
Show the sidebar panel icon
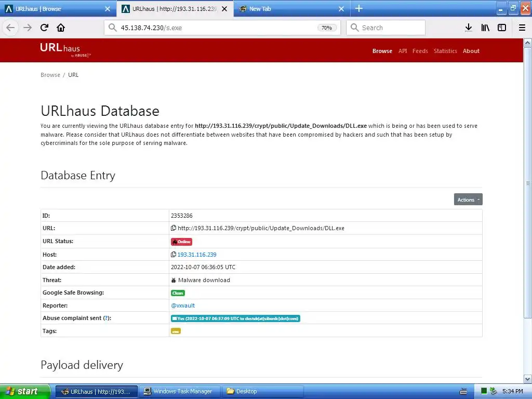click(x=502, y=28)
